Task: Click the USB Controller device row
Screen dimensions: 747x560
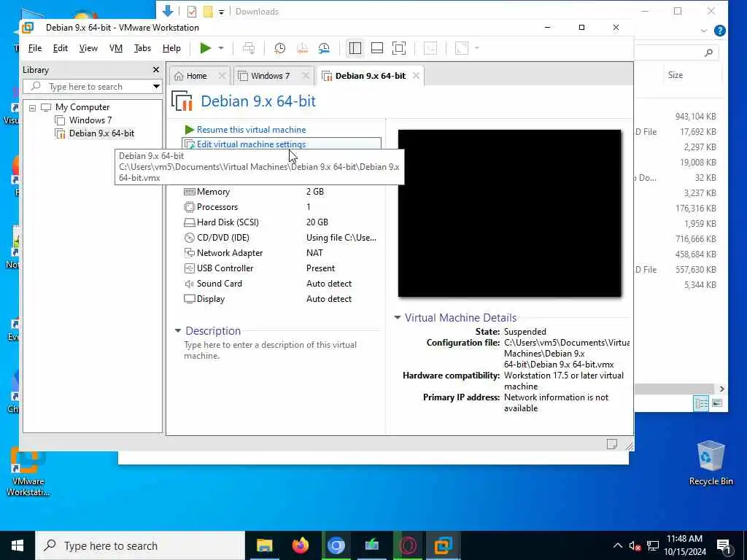Action: tap(281, 268)
